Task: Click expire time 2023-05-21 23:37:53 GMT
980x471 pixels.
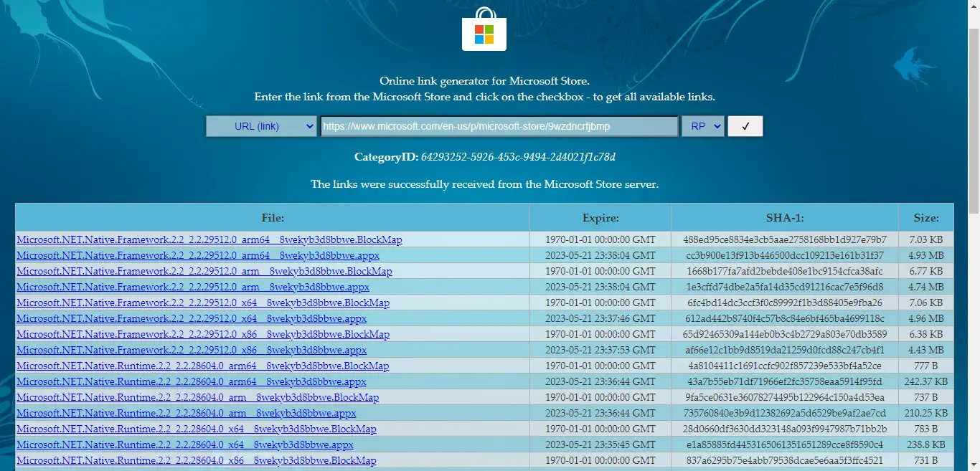Action: pyautogui.click(x=600, y=350)
